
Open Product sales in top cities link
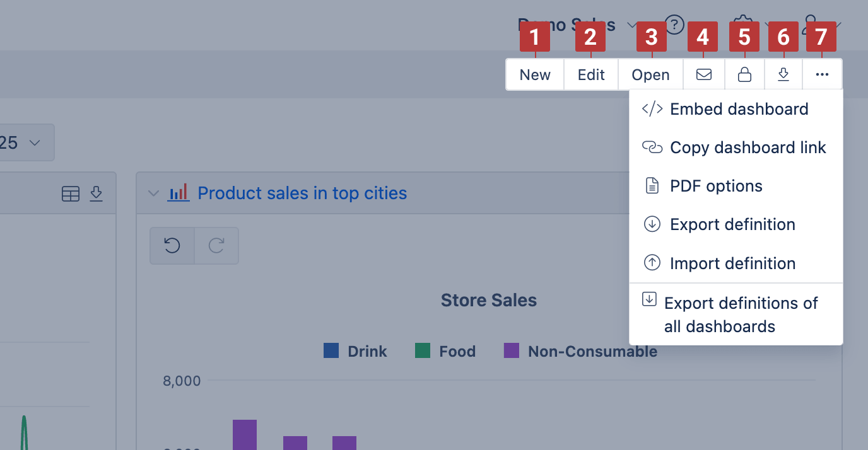[x=302, y=193]
